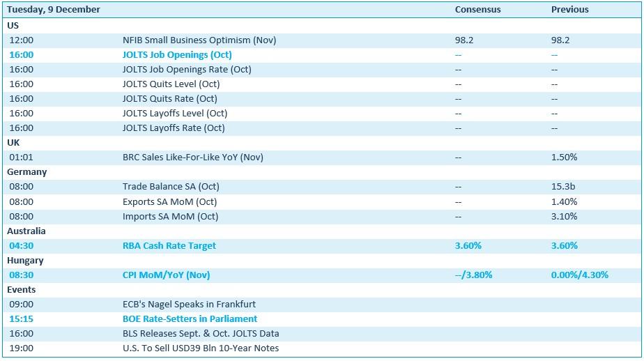Select U.S. To Sell 10-Year Notes event
The image size is (644, 361).
tap(200, 348)
